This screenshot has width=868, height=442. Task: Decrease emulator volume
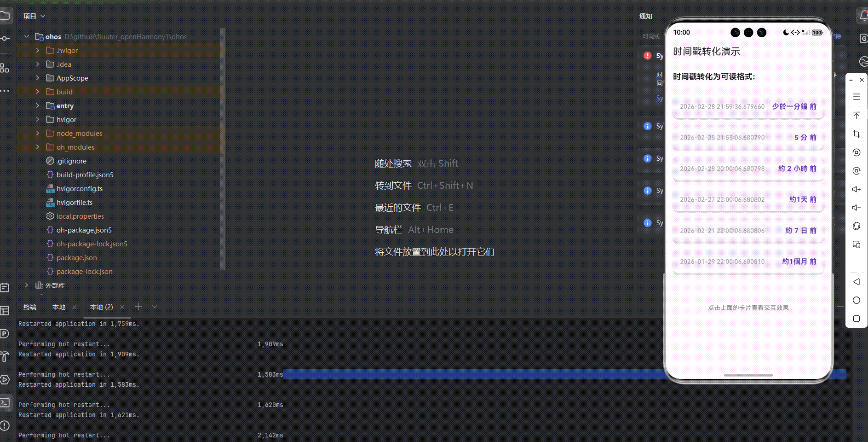pyautogui.click(x=856, y=208)
